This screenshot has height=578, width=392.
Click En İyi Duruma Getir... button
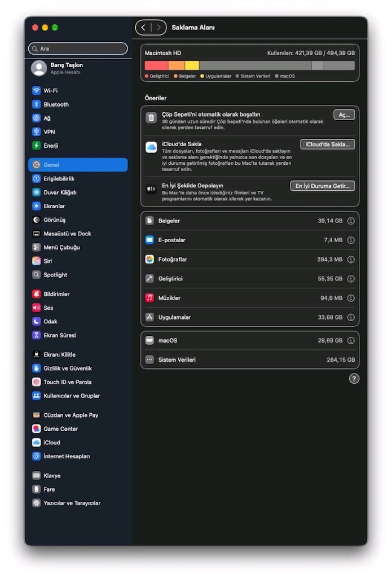(x=323, y=186)
